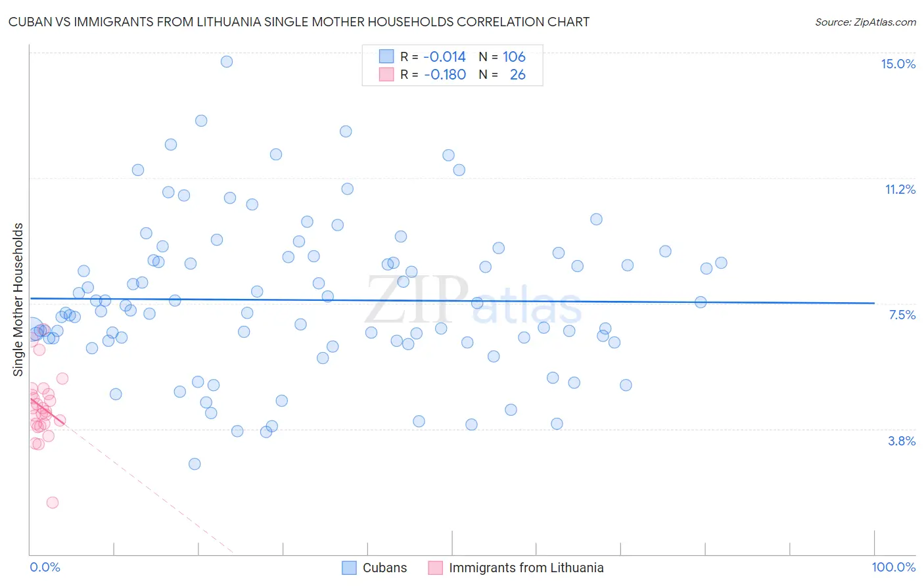Click the 3.8% y-axis label

[x=902, y=441]
